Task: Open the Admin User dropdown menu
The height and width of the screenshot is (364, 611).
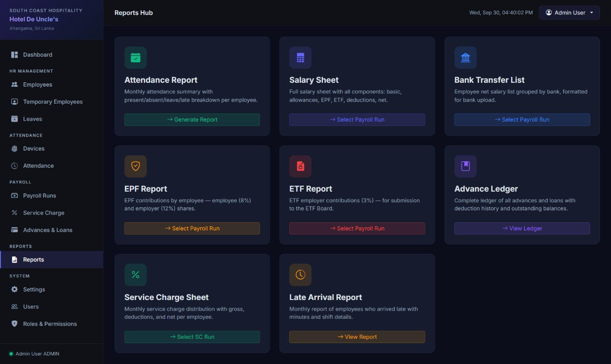Action: (x=569, y=13)
